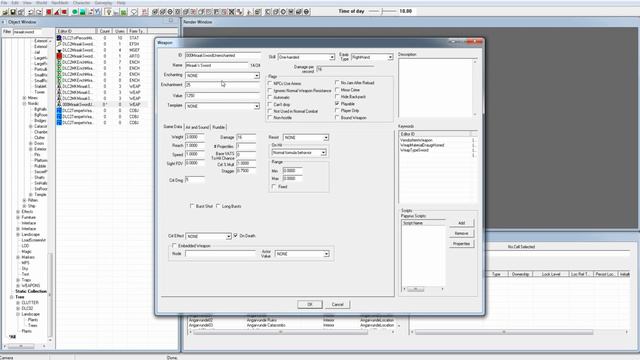Screen dimensions: 640x360
Task: Click the black X toolbar icon
Action: (231, 12)
